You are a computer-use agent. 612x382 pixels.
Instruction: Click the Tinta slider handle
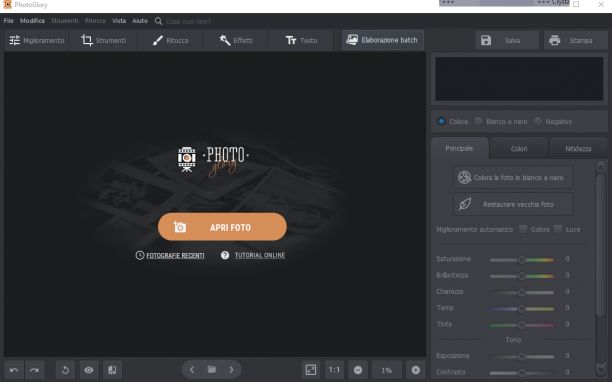point(521,325)
